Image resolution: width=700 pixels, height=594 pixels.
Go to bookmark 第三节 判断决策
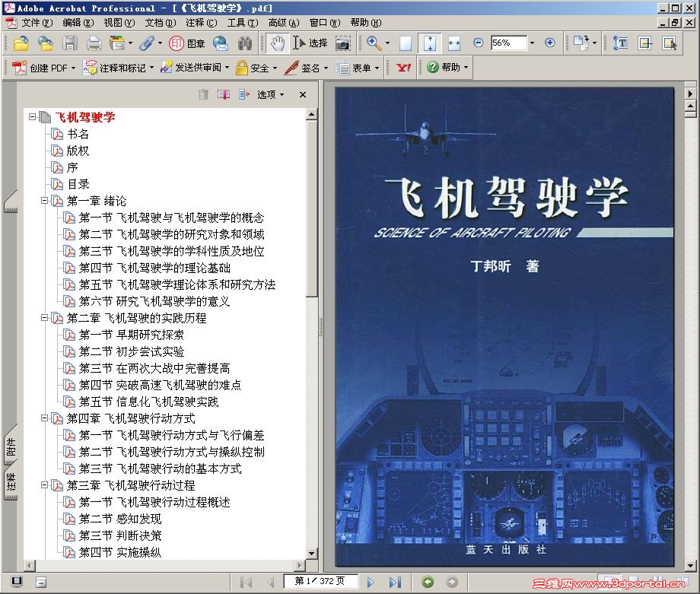coord(120,535)
